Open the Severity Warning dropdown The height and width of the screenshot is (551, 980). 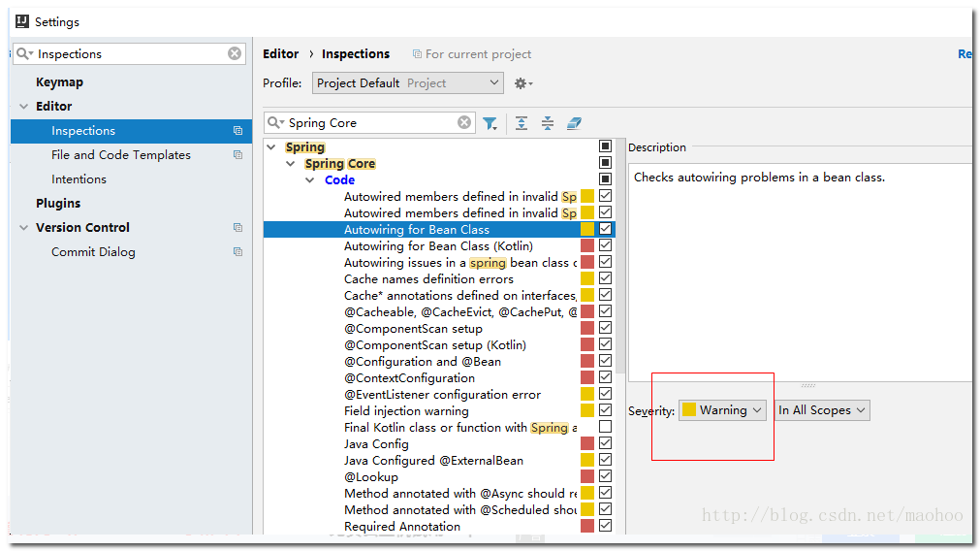pyautogui.click(x=722, y=410)
